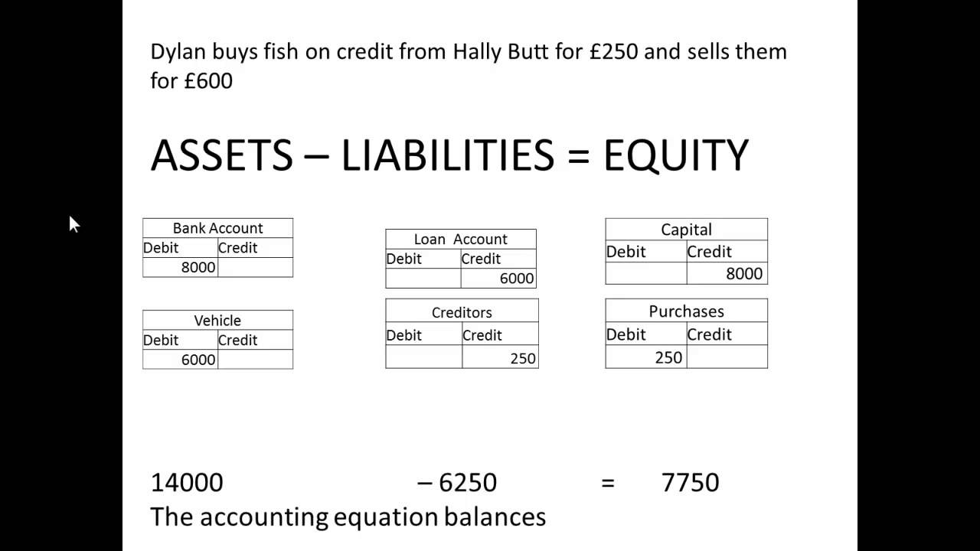The height and width of the screenshot is (551, 980).
Task: Click the 14000 assets total
Action: (x=187, y=483)
